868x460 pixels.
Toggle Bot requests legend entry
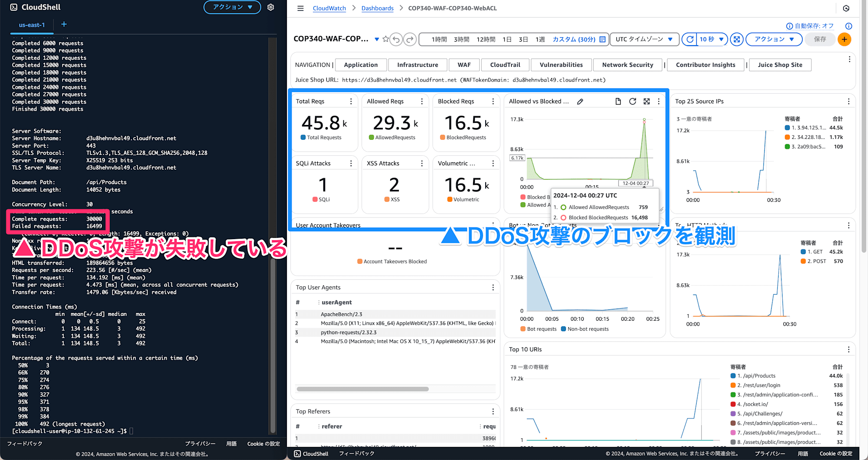[x=538, y=329]
